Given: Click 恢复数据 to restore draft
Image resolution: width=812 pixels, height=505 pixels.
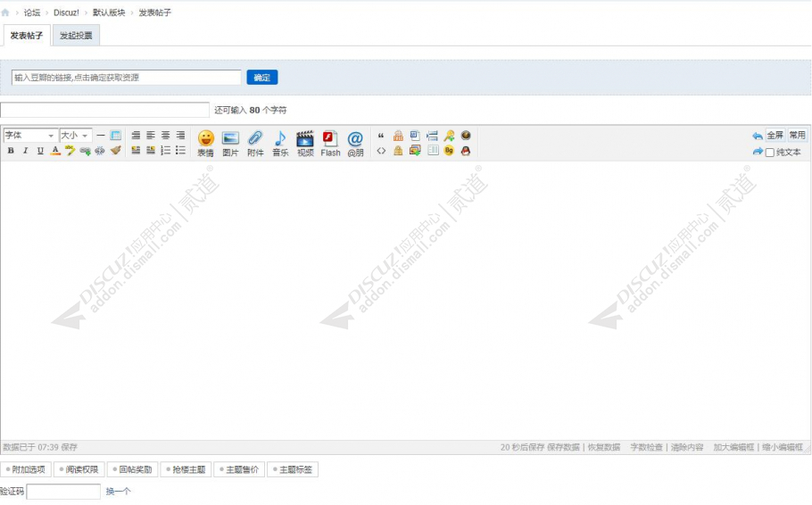Looking at the screenshot, I should [x=604, y=448].
